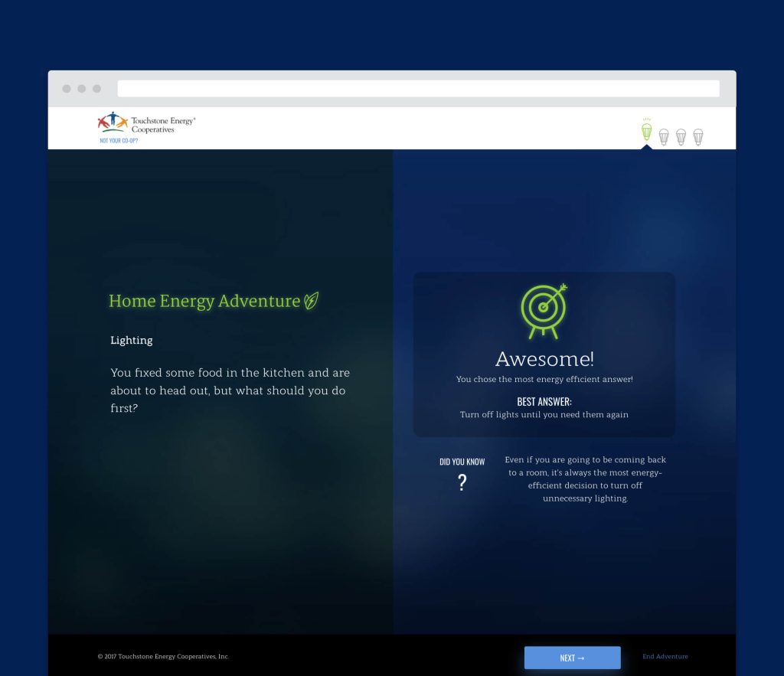Click the question mark under Did You Know

(x=462, y=483)
